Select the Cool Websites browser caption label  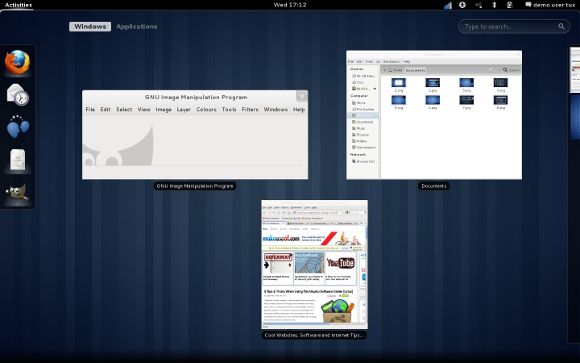[314, 335]
